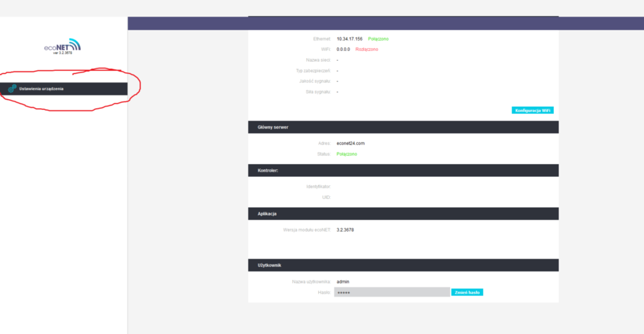Click the purple top header bar
This screenshot has height=334, width=644.
[x=386, y=23]
